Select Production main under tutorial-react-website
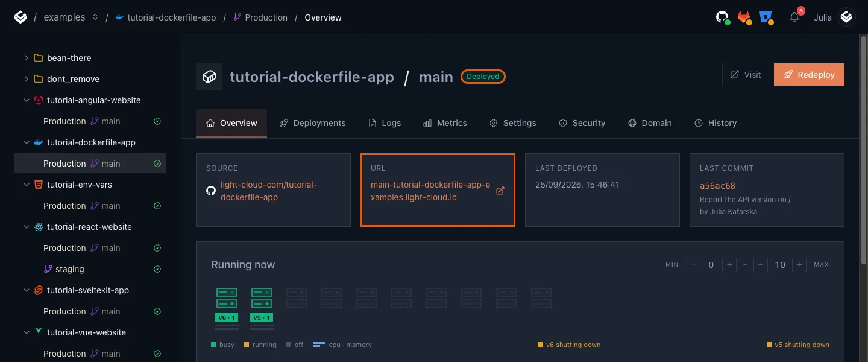This screenshot has height=362, width=868. [x=90, y=248]
